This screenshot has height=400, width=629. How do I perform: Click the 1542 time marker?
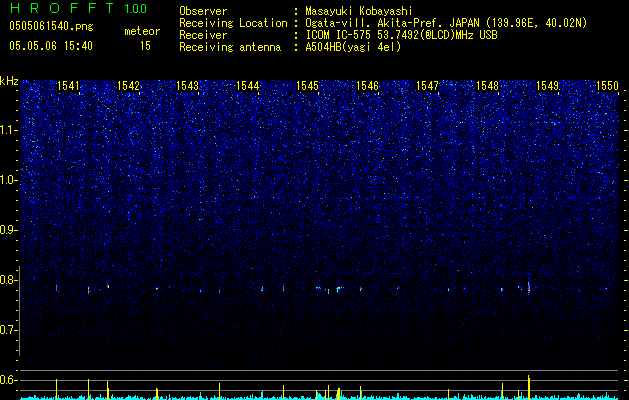coord(128,86)
